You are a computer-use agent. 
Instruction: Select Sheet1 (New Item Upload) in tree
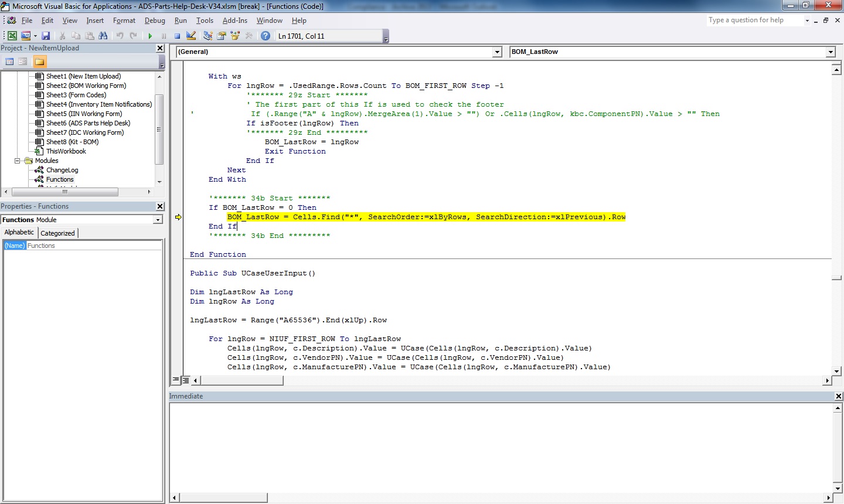[83, 76]
